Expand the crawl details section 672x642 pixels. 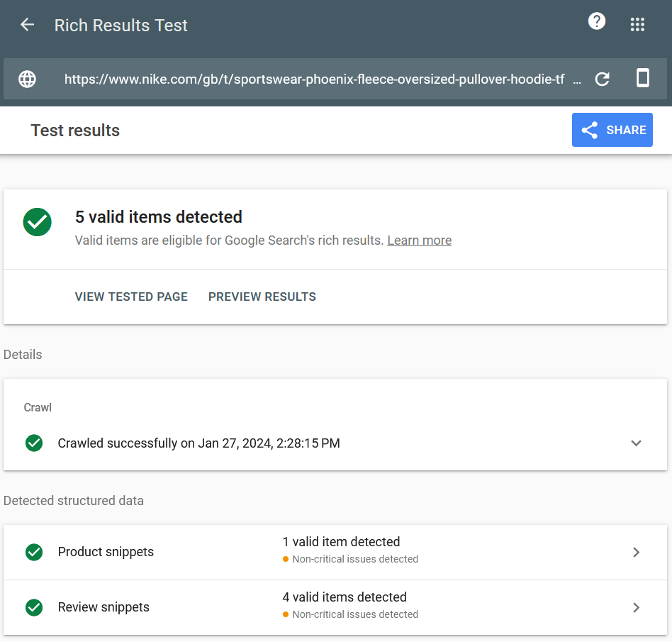click(636, 443)
